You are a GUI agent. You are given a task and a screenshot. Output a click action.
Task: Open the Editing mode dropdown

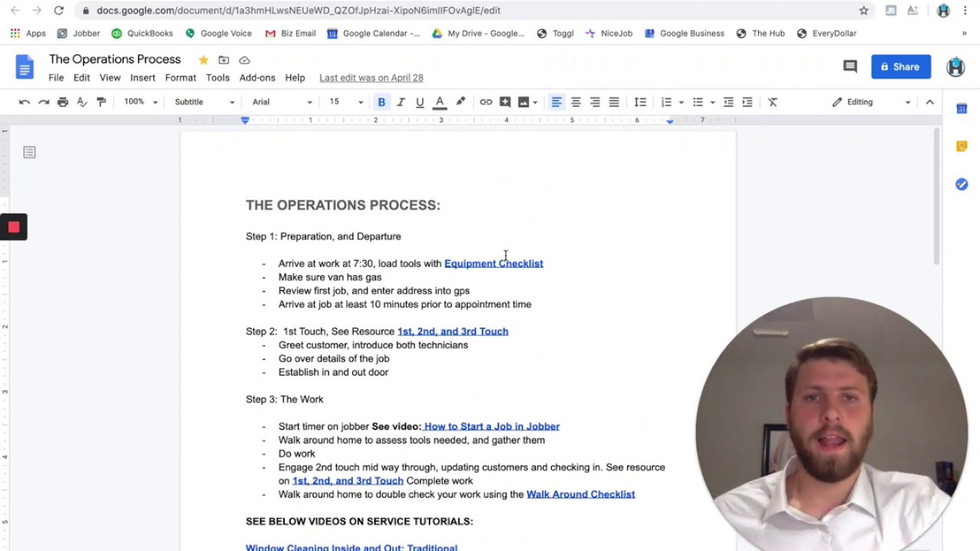pos(871,102)
